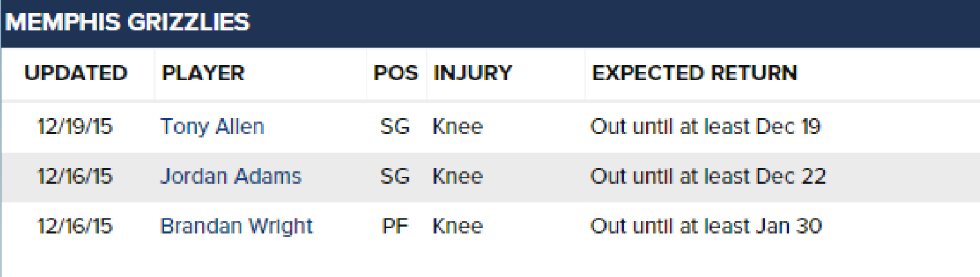Open Tony Allen player link

[x=212, y=127]
